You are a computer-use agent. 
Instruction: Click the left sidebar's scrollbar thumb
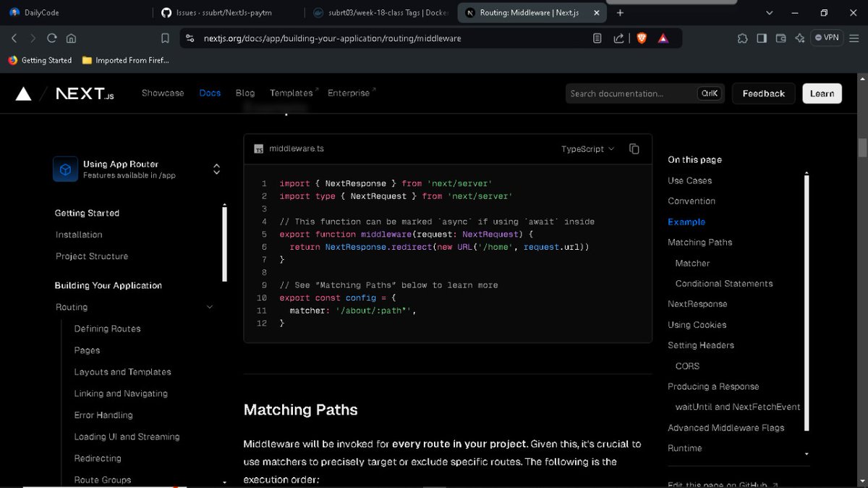(224, 244)
